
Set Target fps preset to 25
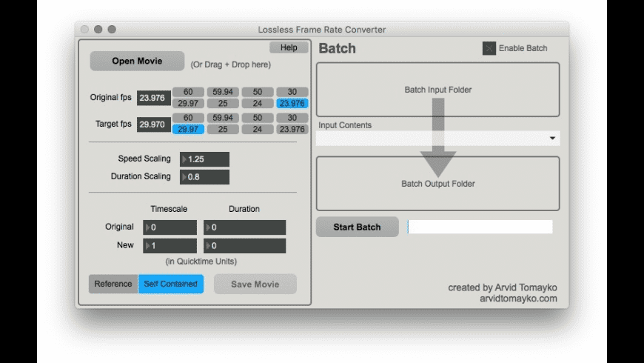[x=223, y=129]
